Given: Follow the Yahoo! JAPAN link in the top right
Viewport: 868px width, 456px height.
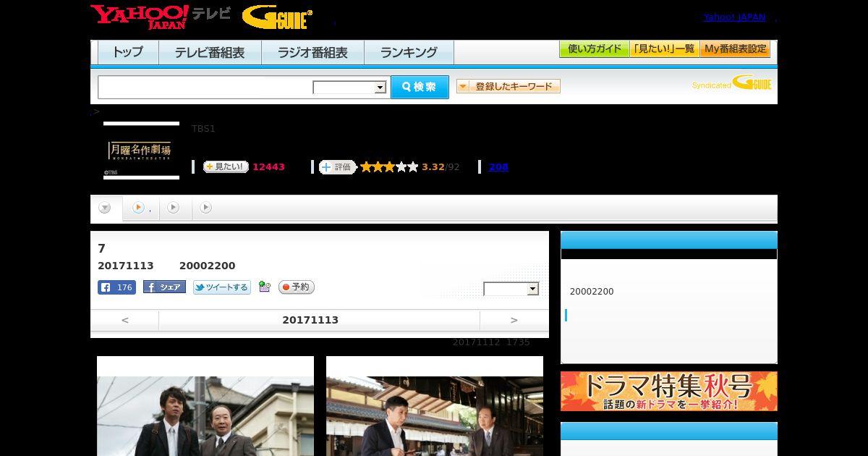Looking at the screenshot, I should tap(734, 17).
